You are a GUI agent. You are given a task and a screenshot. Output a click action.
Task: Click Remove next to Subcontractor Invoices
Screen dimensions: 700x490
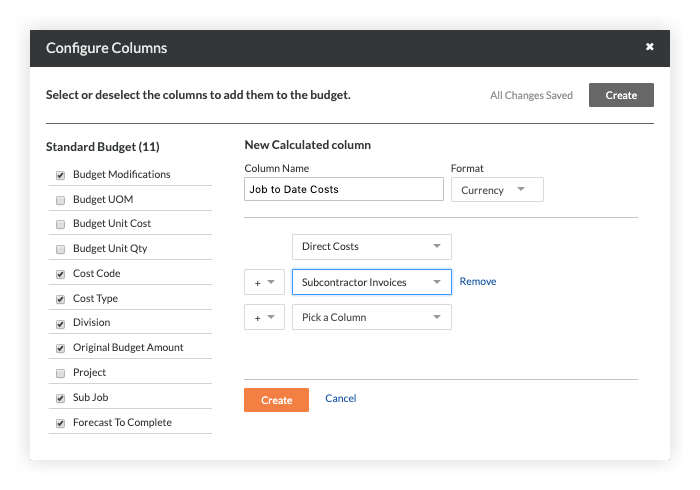477,282
